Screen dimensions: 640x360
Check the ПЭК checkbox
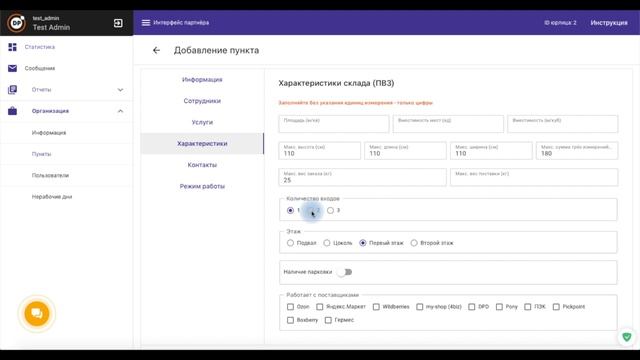coord(528,307)
